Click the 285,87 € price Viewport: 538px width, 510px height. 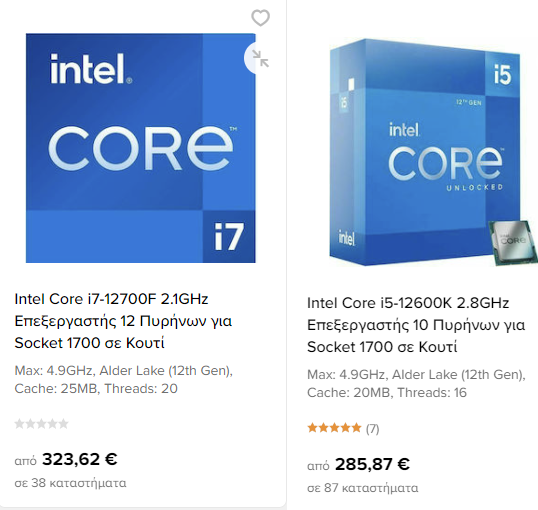coord(372,464)
